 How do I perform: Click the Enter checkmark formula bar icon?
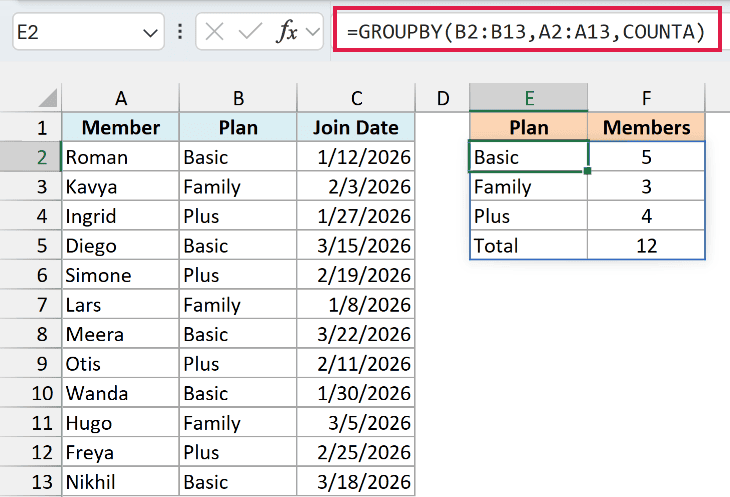coord(250,32)
